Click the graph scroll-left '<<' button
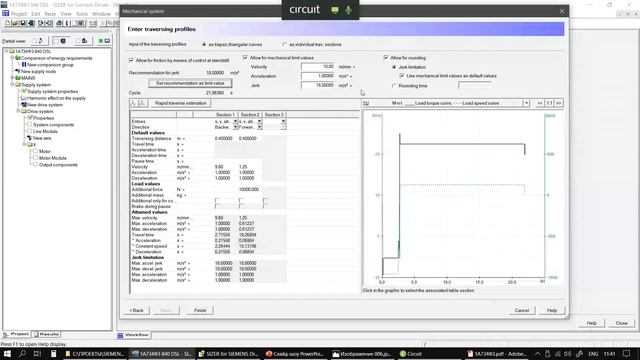The image size is (640, 360). click(x=540, y=103)
